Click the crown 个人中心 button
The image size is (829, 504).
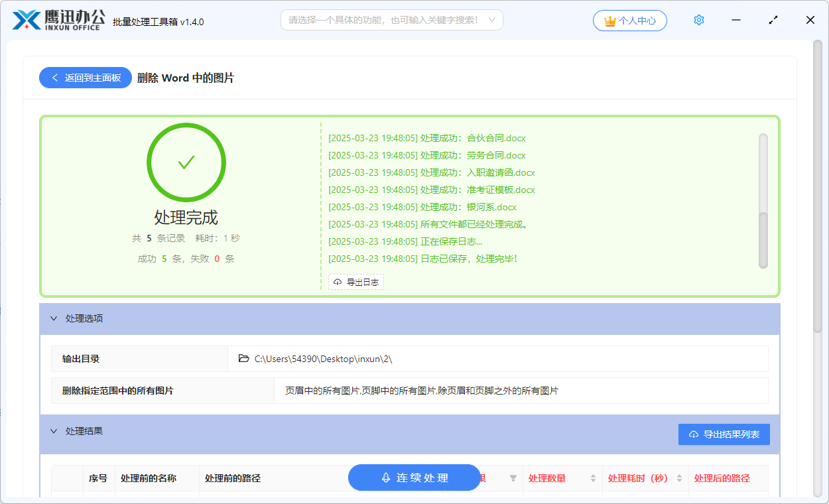pos(630,21)
